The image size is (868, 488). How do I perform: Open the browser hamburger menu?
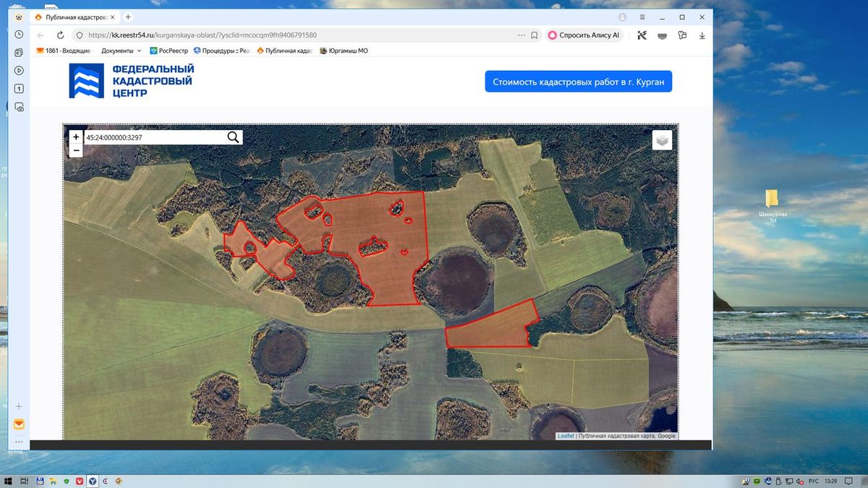point(642,17)
